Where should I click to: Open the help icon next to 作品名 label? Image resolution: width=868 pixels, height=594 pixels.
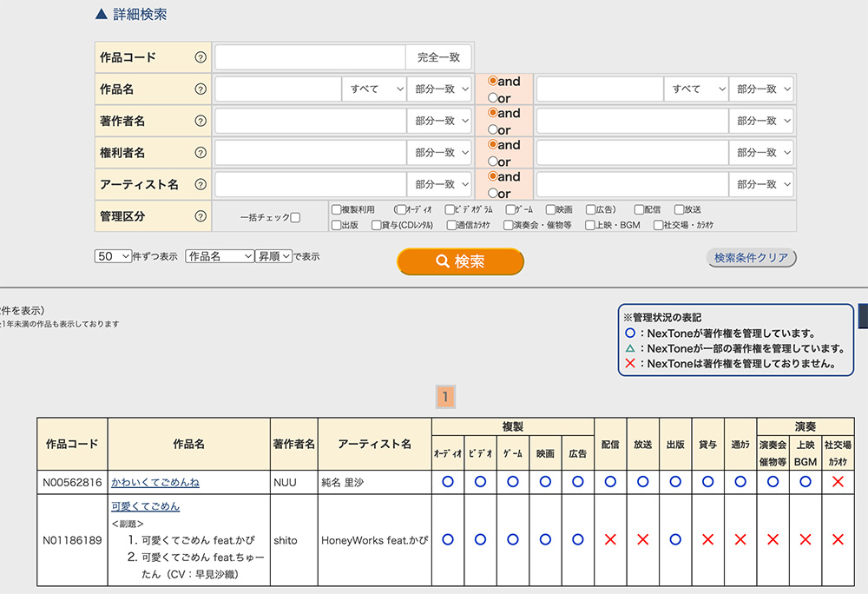pyautogui.click(x=201, y=89)
